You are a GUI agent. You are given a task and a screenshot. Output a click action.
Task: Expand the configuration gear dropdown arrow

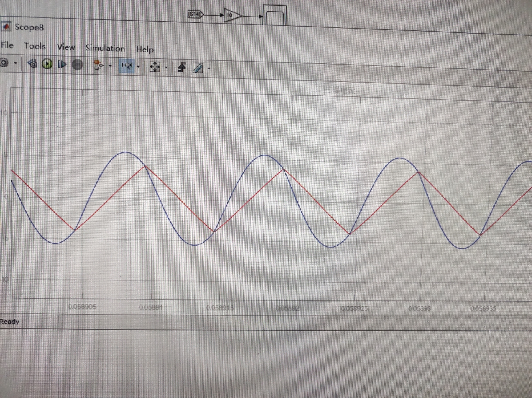pyautogui.click(x=15, y=63)
